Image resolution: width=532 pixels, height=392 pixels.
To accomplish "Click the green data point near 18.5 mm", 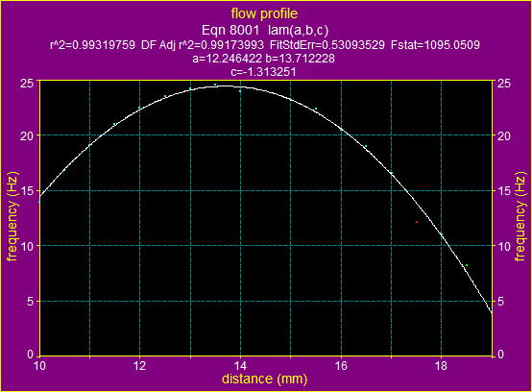I will point(467,265).
